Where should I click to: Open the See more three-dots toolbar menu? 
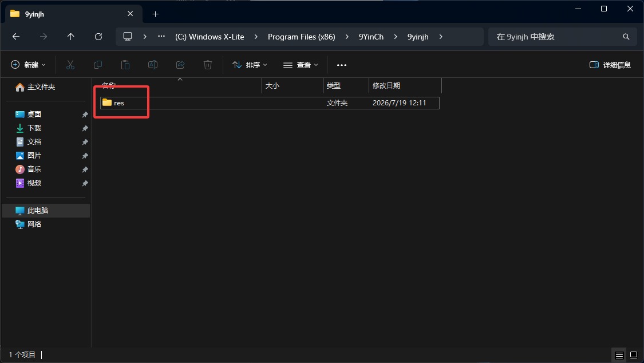pyautogui.click(x=342, y=65)
